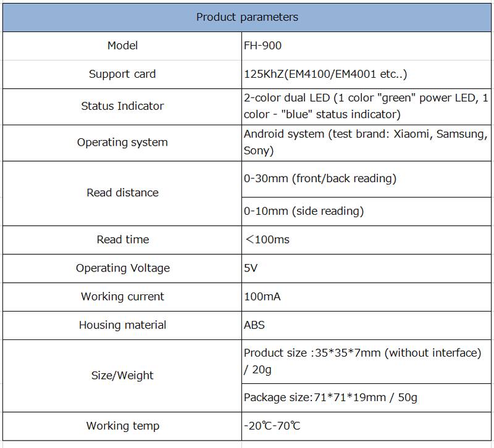Viewport: 494px width, 448px height.
Task: Select the ABS housing material value
Action: (254, 325)
